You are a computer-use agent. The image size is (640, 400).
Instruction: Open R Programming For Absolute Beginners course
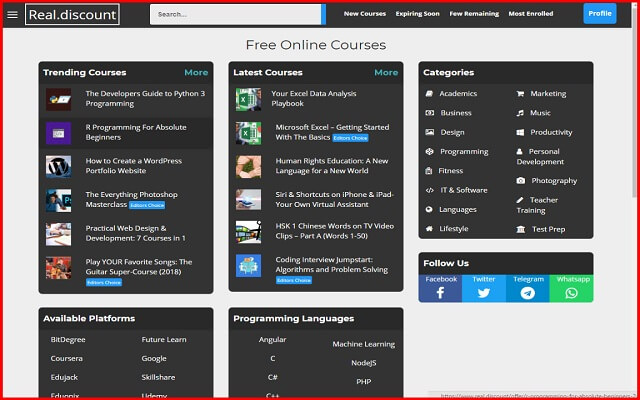pos(136,132)
